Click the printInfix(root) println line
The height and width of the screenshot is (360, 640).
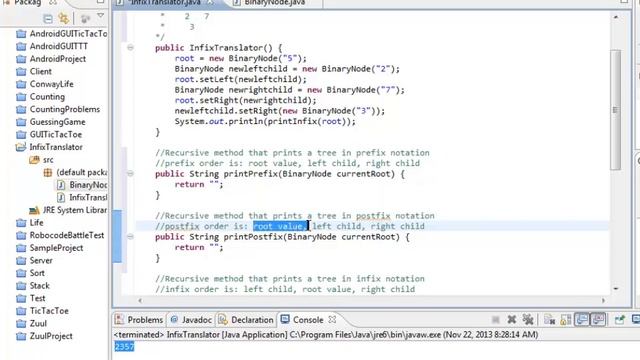pyautogui.click(x=265, y=121)
